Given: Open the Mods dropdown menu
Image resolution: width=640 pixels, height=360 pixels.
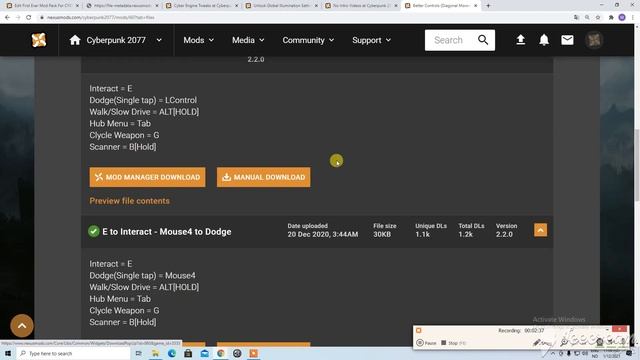Looking at the screenshot, I should [x=198, y=40].
